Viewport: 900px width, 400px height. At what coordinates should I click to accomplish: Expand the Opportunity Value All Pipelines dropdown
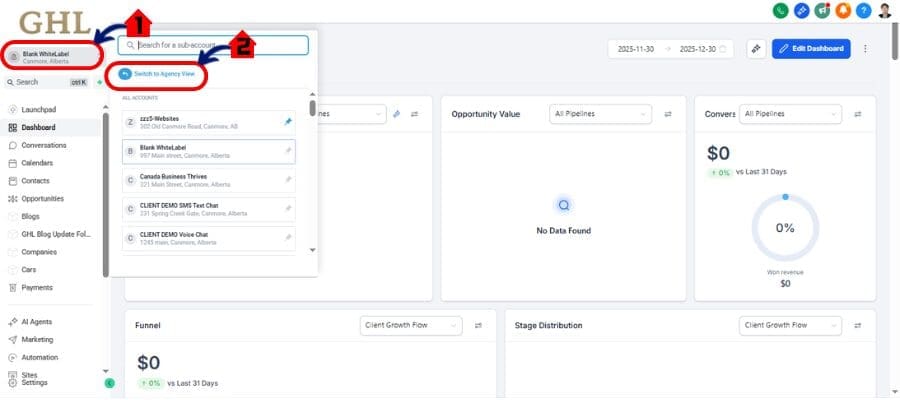coord(600,114)
